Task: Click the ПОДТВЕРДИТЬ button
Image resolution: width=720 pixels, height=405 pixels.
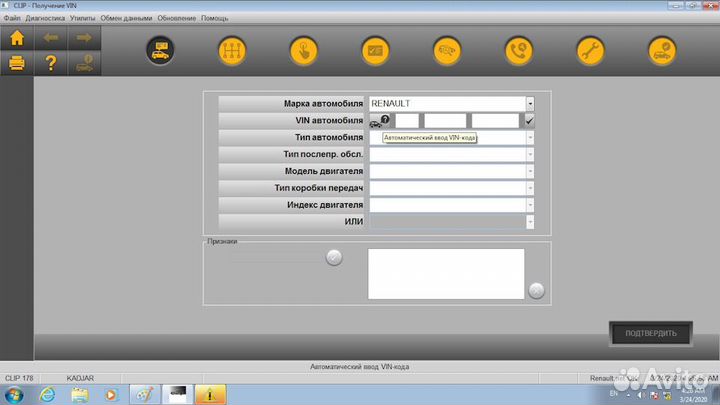Action: click(651, 333)
